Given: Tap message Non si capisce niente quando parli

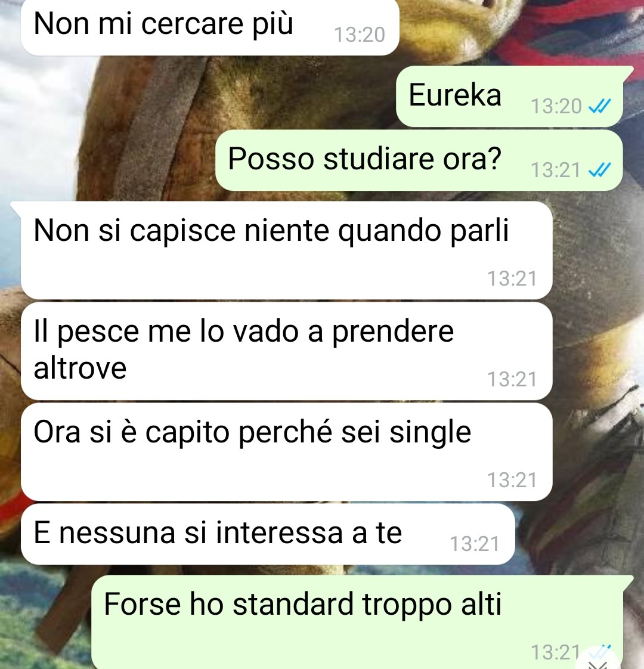Looking at the screenshot, I should pyautogui.click(x=287, y=250).
